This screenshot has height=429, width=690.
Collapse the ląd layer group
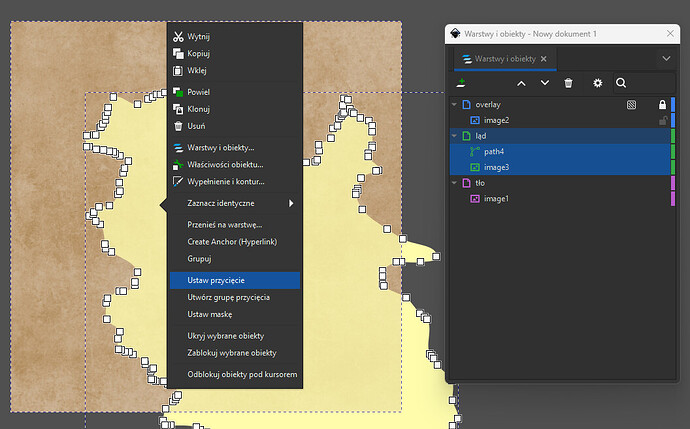pyautogui.click(x=453, y=136)
